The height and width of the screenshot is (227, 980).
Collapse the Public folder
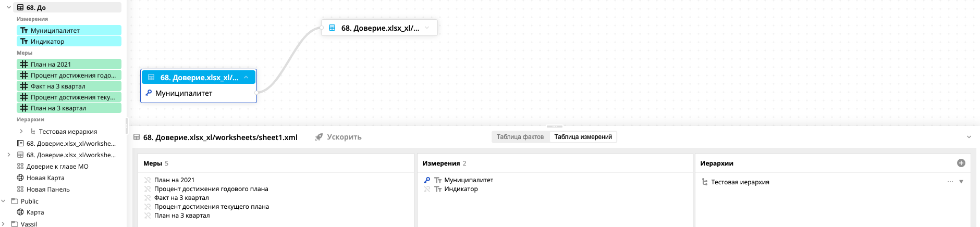point(3,201)
